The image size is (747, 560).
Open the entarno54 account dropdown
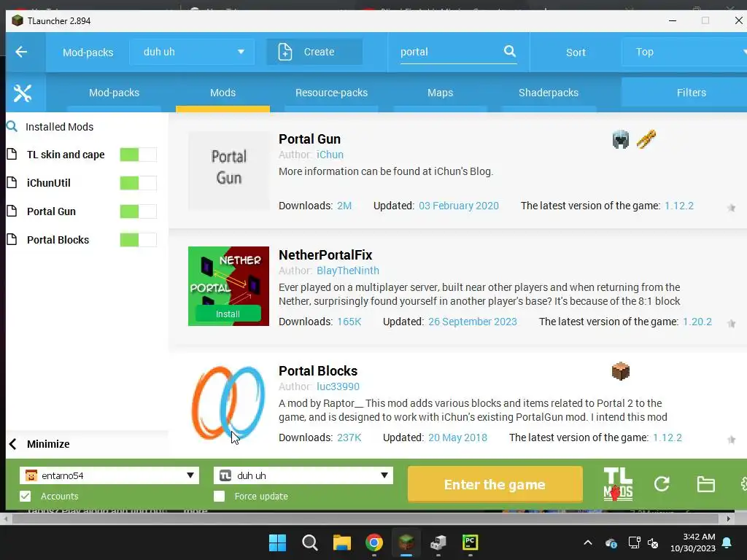(x=109, y=475)
